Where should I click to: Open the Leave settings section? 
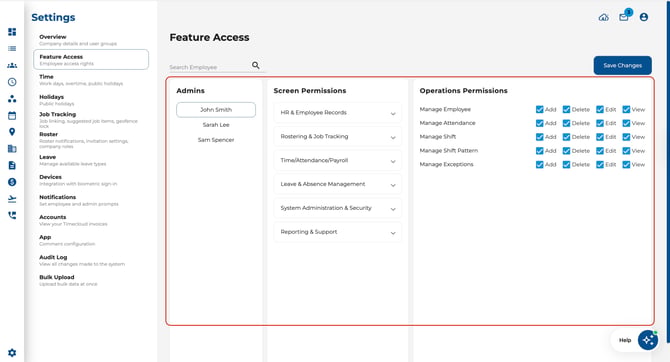tap(73, 160)
